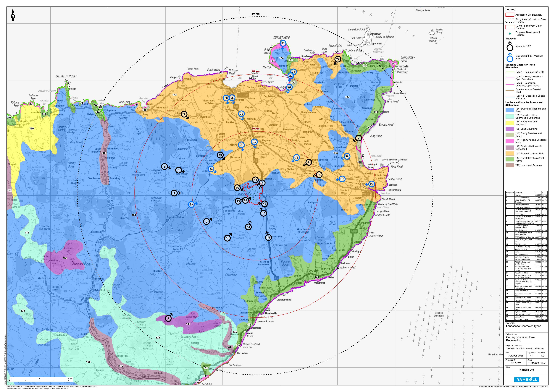Select viewpoint marker 5 at Beinn Nam Bad Mor
The height and width of the screenshot is (392, 555).
pos(164,166)
